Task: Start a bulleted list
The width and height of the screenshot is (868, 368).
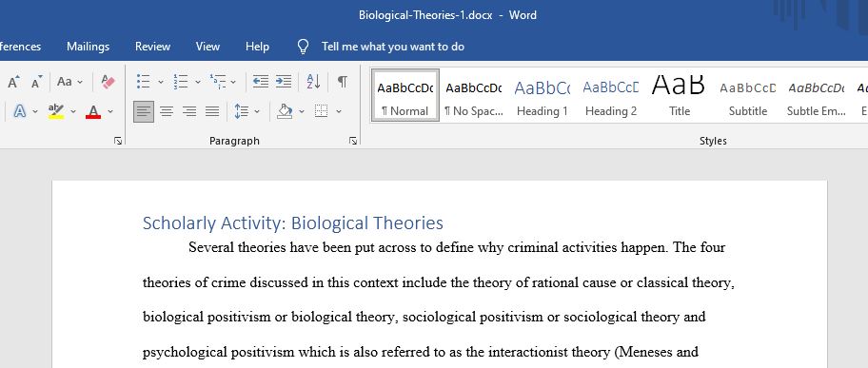Action: coord(144,82)
